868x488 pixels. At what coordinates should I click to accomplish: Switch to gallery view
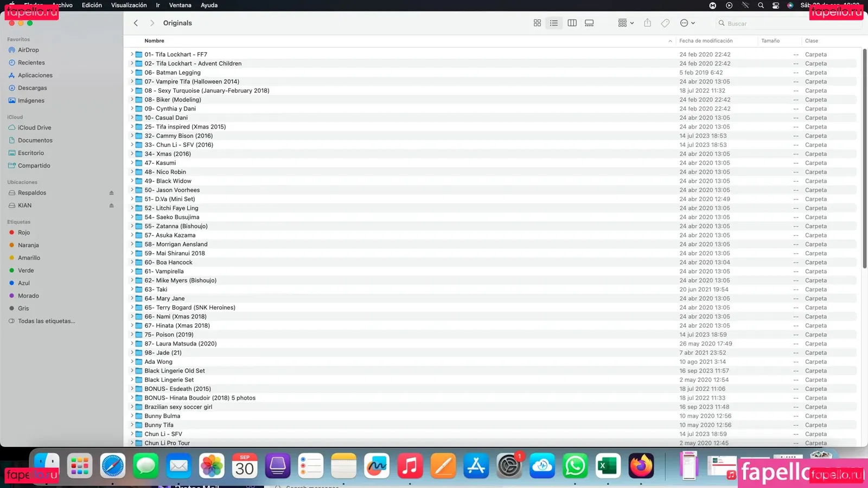coord(589,23)
